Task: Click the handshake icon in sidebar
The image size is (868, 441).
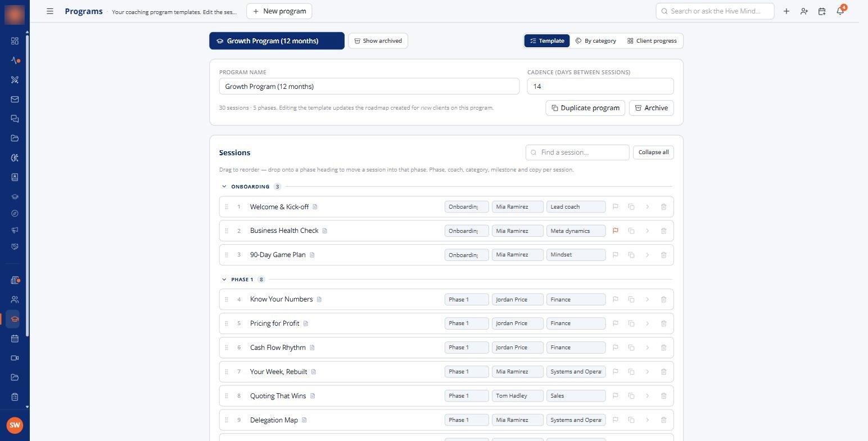Action: click(x=15, y=246)
